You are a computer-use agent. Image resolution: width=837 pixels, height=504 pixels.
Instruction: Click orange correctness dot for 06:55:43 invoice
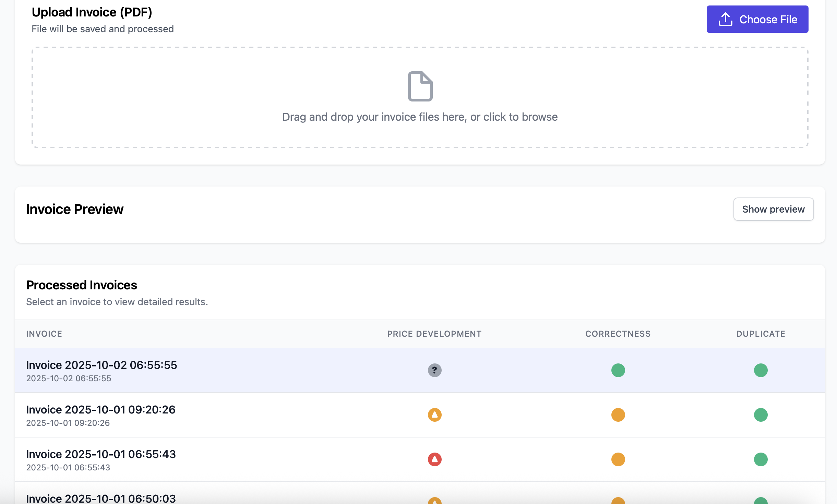pos(618,459)
